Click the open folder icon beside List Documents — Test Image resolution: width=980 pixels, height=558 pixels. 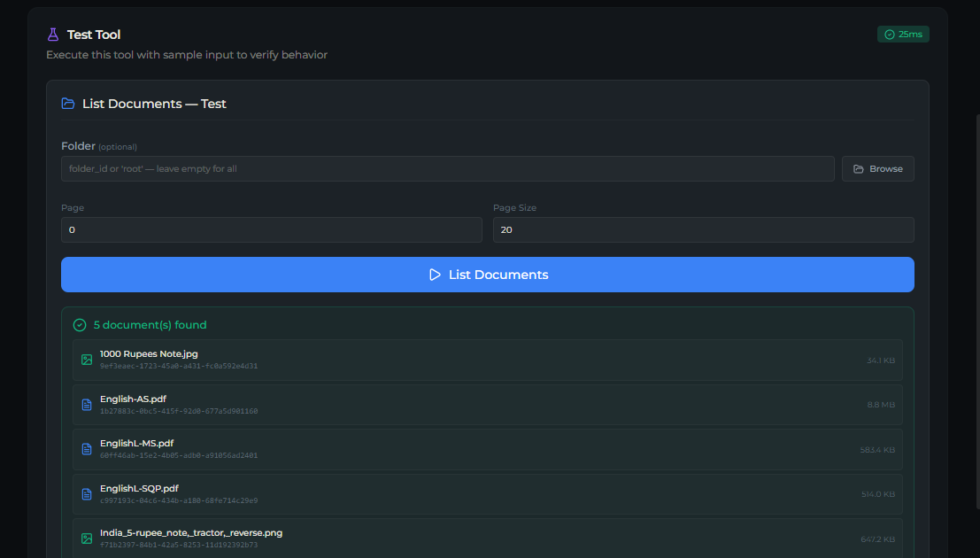[68, 104]
